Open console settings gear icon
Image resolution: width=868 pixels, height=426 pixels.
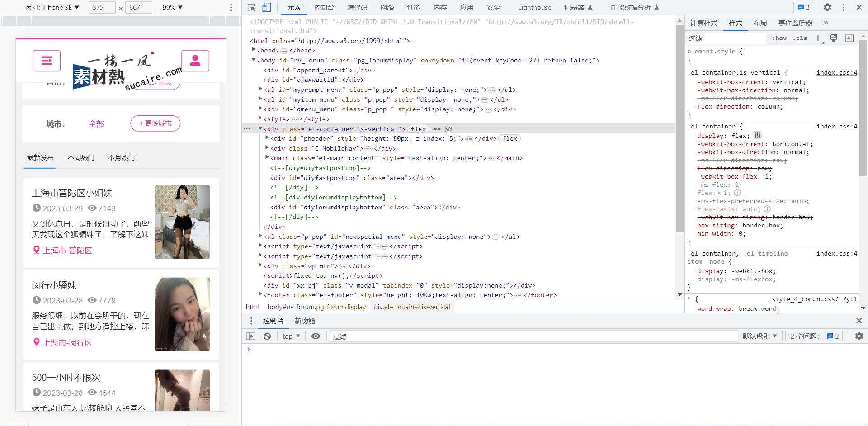[859, 336]
